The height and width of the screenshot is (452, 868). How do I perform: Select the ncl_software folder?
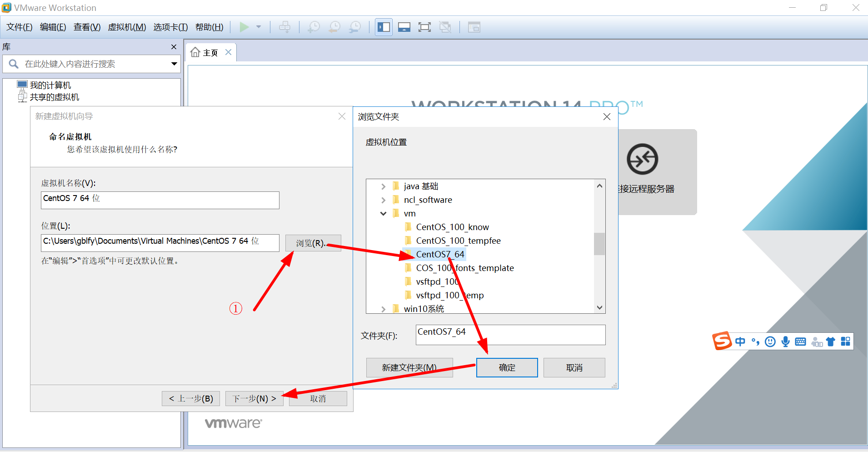(x=428, y=200)
